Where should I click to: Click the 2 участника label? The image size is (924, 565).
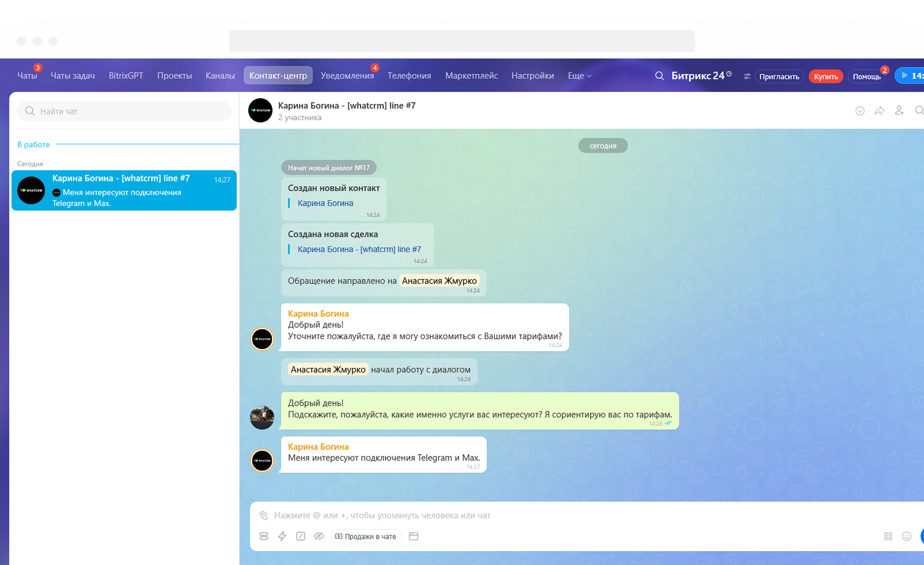click(300, 117)
